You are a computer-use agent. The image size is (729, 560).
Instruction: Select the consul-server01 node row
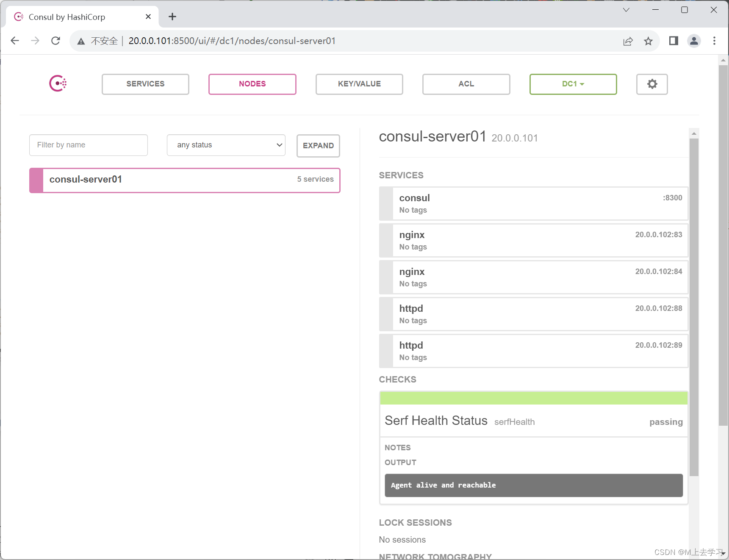pyautogui.click(x=185, y=180)
